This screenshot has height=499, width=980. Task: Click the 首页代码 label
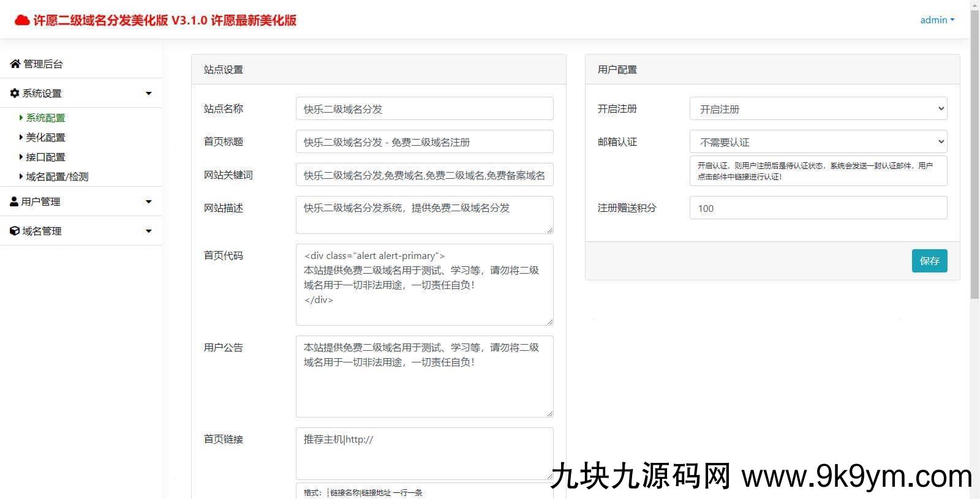pos(224,255)
